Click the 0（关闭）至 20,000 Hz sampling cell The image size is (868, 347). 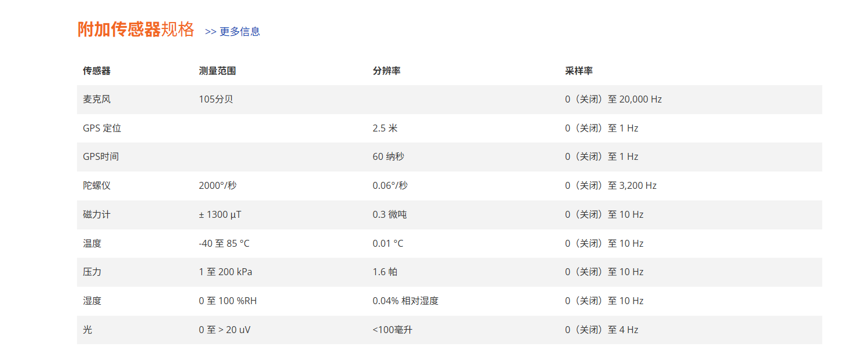tap(613, 99)
